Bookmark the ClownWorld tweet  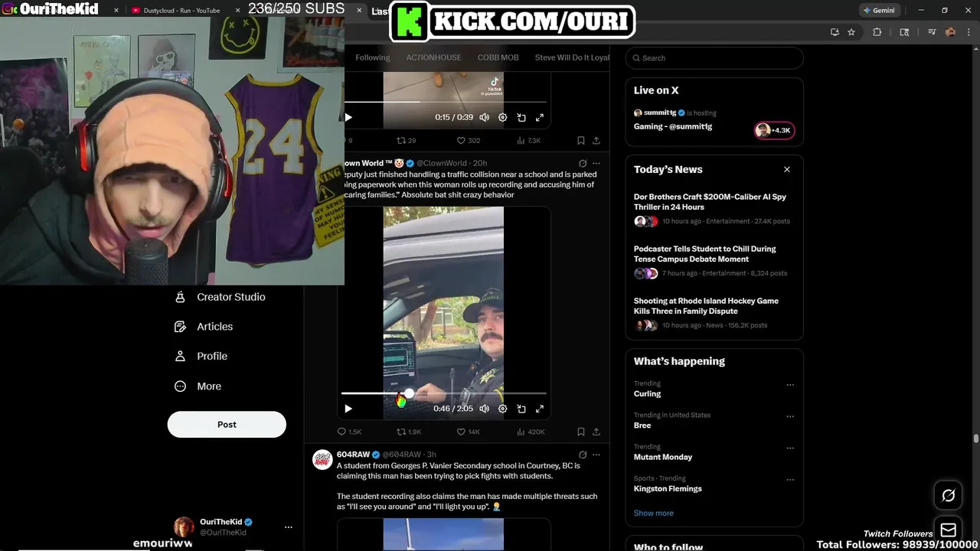pos(580,432)
